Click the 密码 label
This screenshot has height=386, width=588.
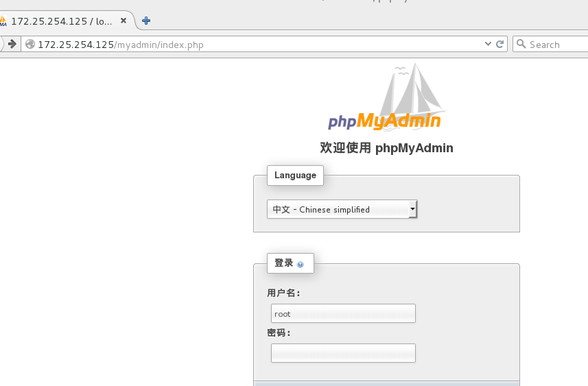pos(279,333)
